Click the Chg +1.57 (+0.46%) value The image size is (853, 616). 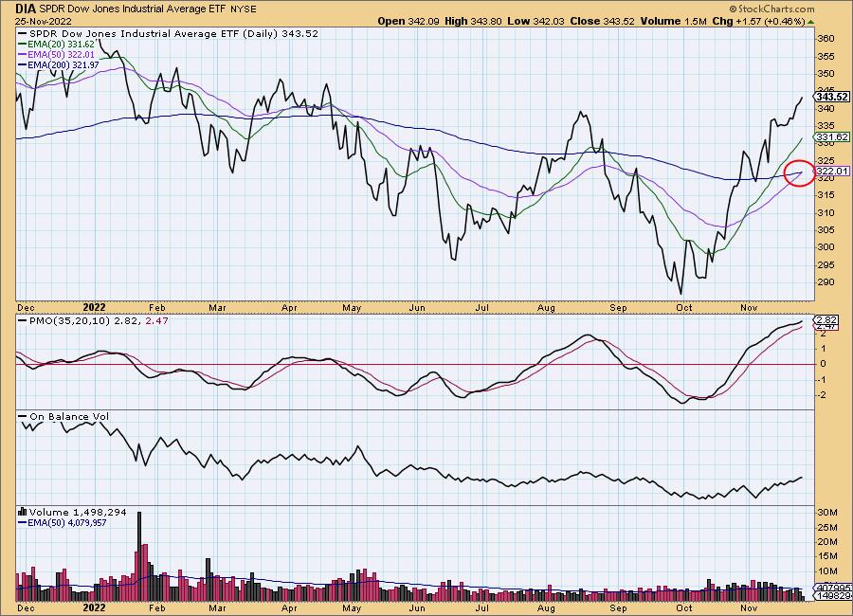pos(758,21)
